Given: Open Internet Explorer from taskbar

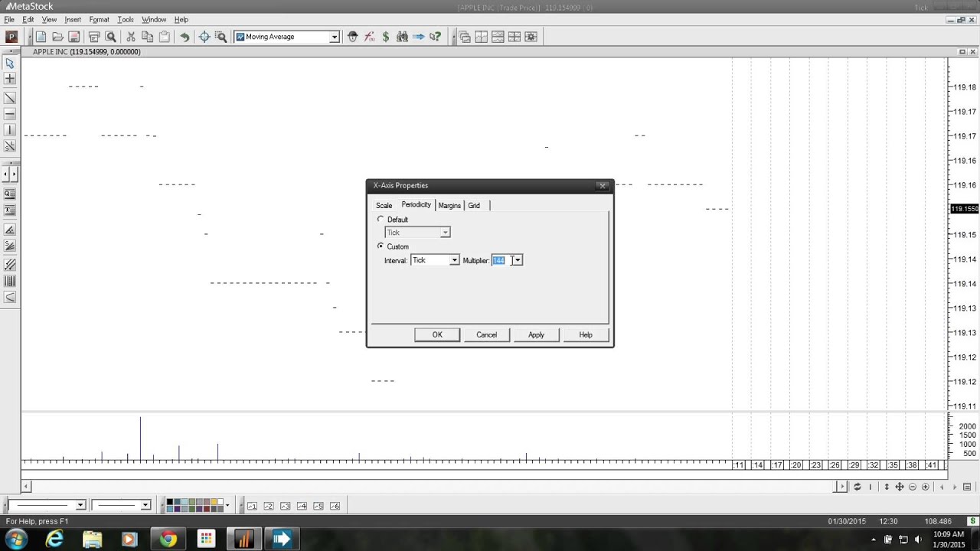Looking at the screenshot, I should (54, 540).
